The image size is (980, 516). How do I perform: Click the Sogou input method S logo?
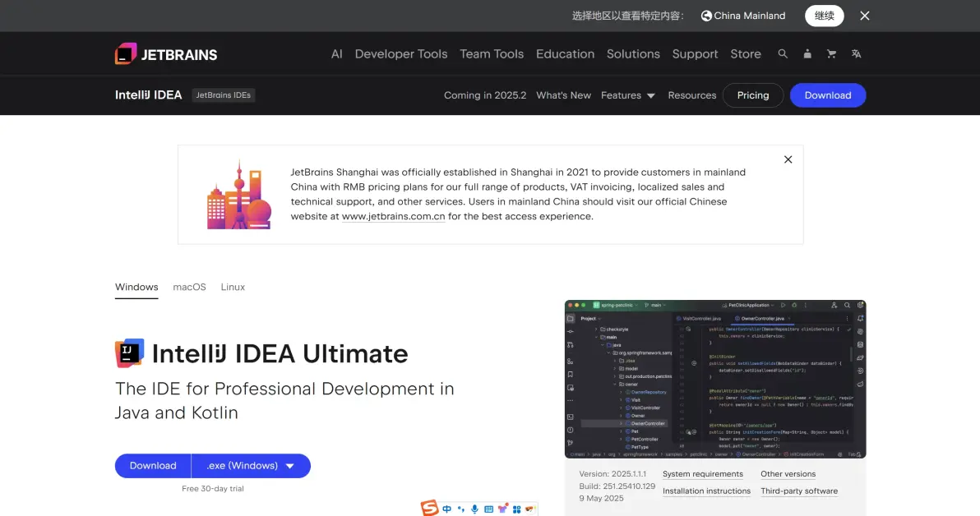click(x=429, y=508)
